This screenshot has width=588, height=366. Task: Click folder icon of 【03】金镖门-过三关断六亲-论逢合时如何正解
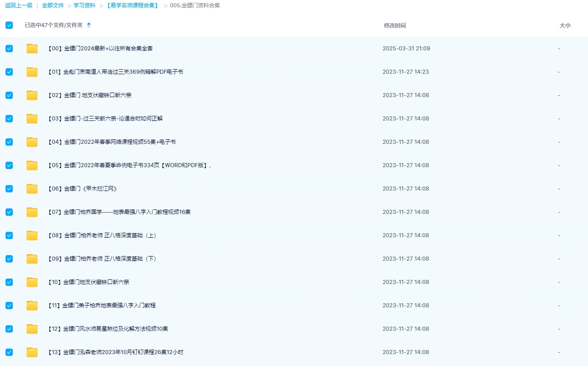click(x=32, y=119)
